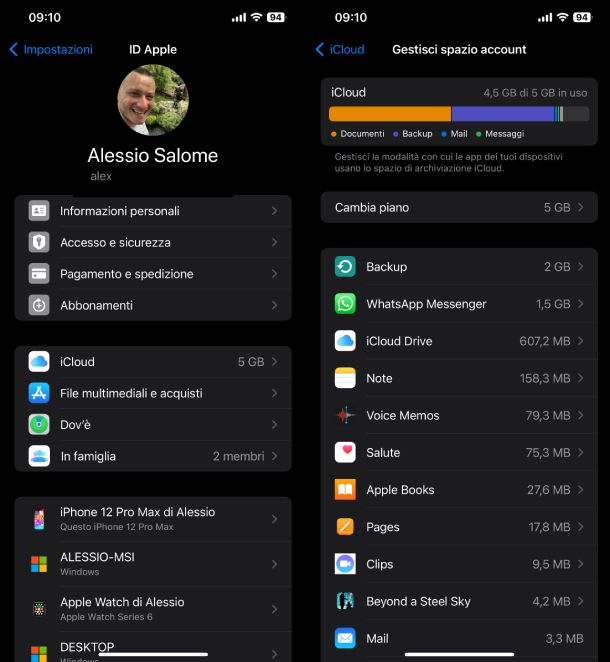Tap the Messaggi legend green dot
Image resolution: width=610 pixels, height=662 pixels.
[478, 134]
